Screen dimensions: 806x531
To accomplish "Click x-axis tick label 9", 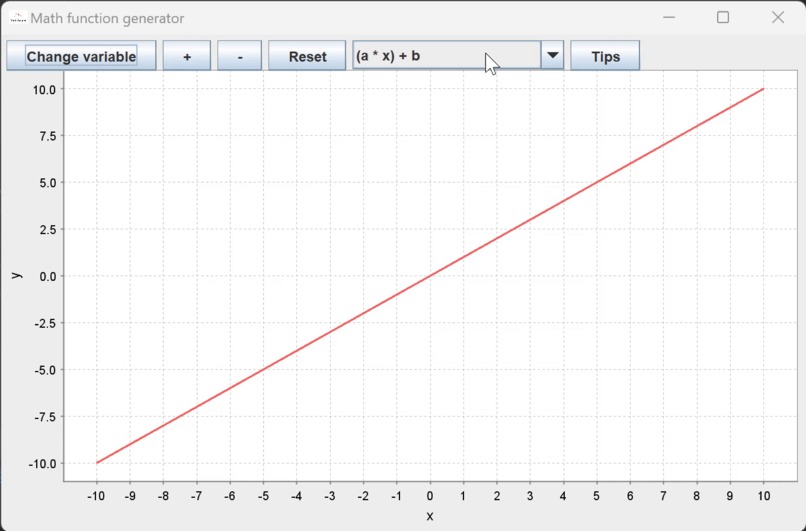I will click(730, 496).
